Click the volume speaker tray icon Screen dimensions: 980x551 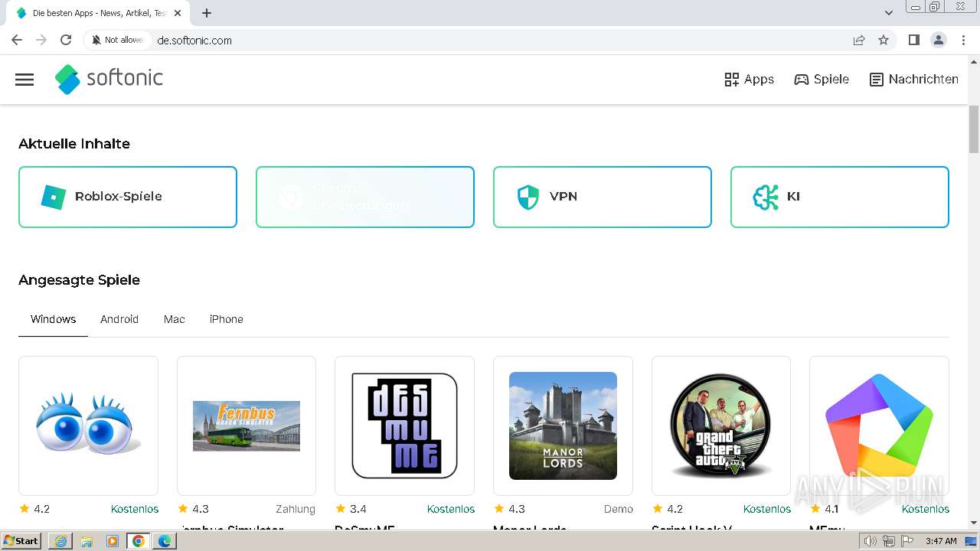(x=871, y=541)
